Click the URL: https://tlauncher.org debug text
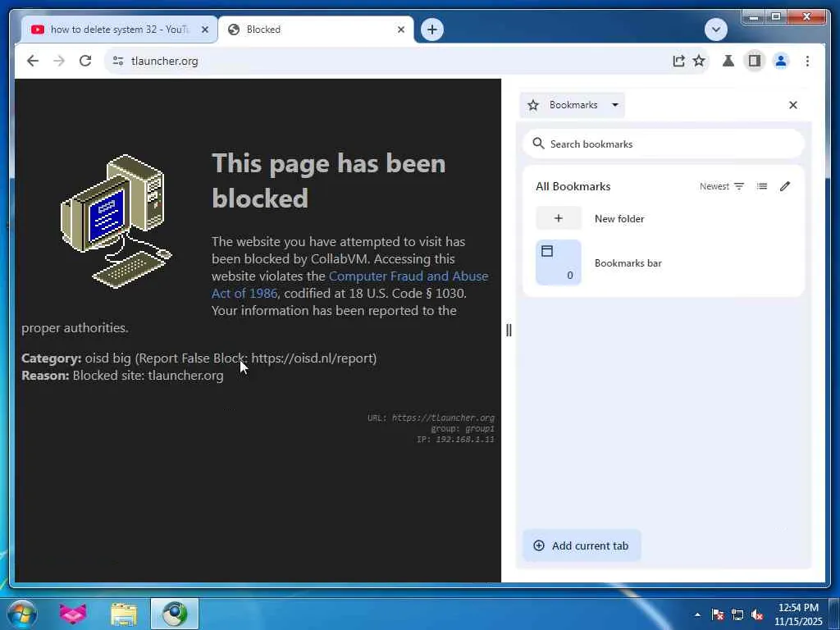 tap(431, 418)
